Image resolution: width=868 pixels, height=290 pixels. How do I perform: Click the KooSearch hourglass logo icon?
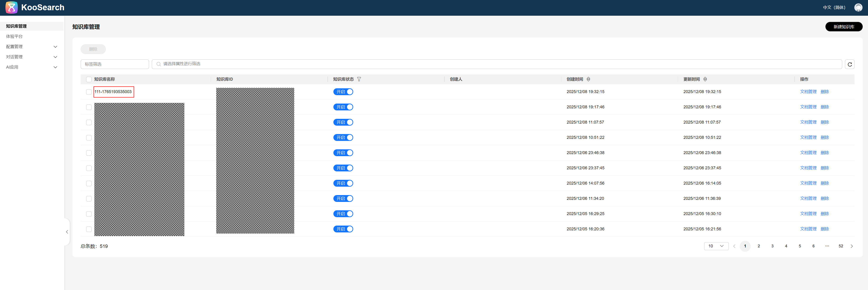(x=11, y=8)
